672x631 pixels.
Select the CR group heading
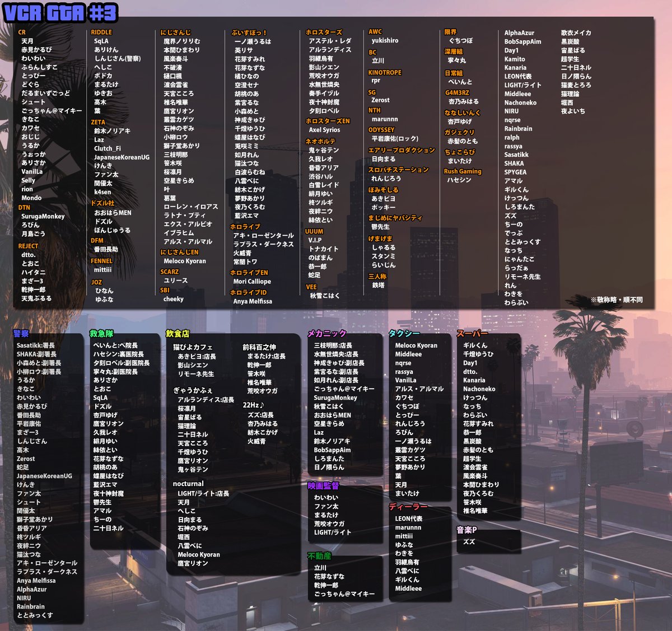[x=22, y=32]
